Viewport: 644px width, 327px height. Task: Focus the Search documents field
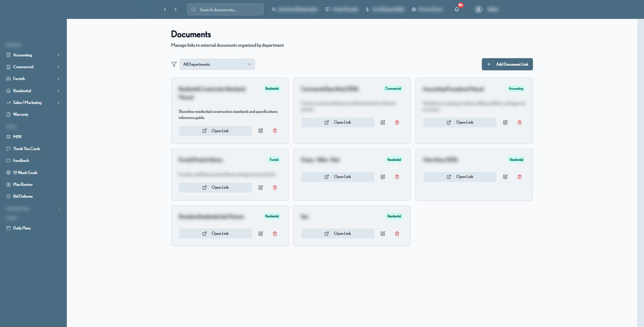click(x=225, y=10)
